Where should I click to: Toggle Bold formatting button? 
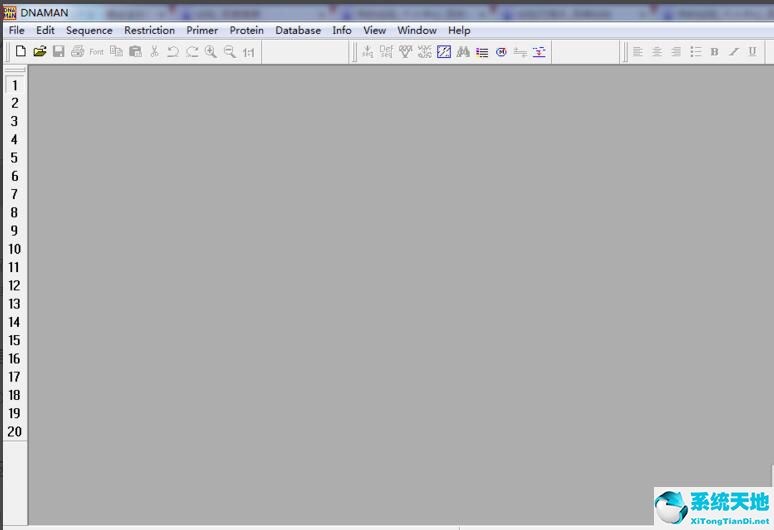[x=714, y=51]
